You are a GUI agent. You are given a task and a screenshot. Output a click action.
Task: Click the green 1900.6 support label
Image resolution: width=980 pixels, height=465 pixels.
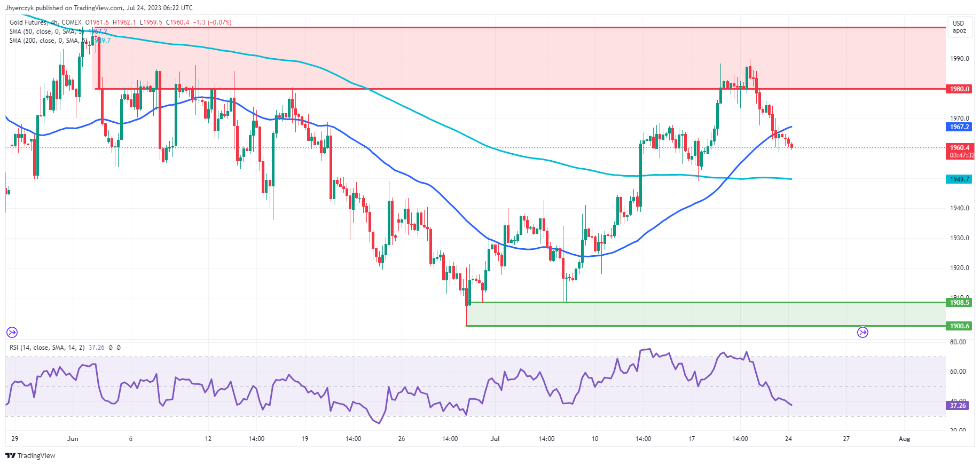point(958,326)
